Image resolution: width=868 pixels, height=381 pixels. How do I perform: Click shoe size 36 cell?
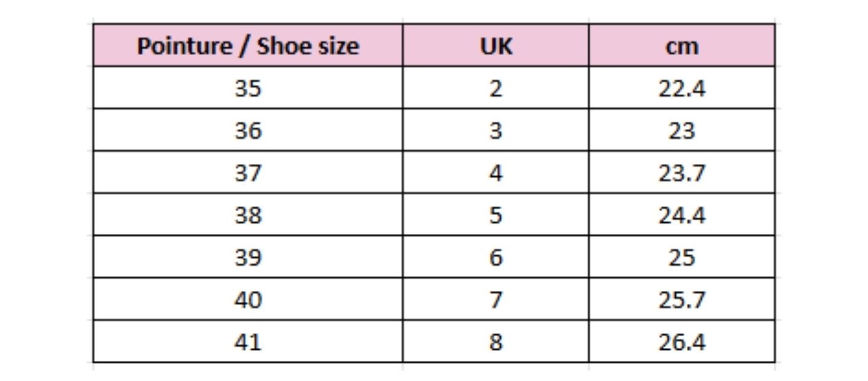248,130
